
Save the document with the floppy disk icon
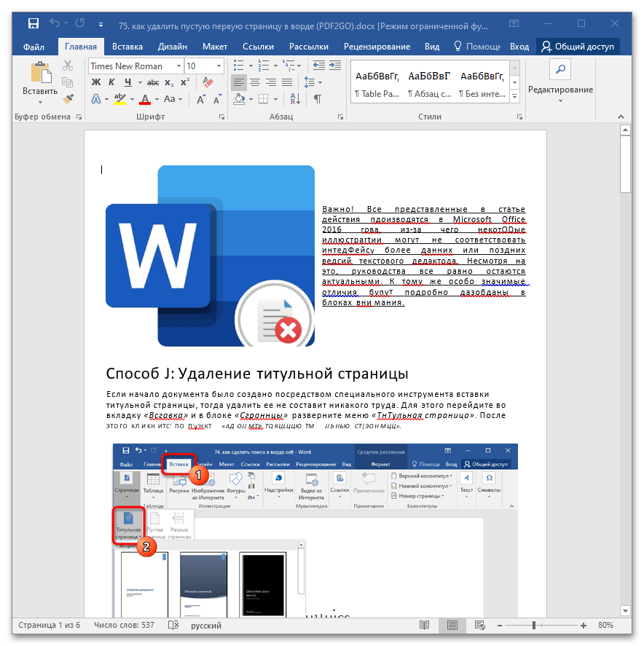point(34,24)
